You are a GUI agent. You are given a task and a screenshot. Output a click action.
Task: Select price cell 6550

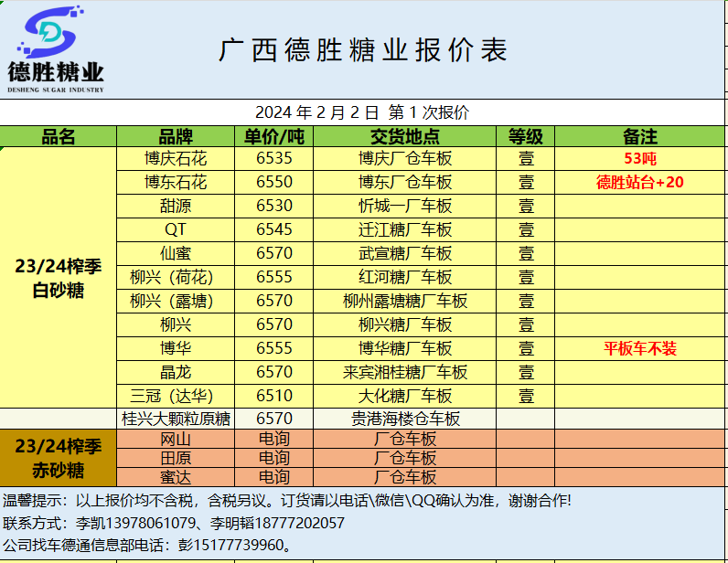pyautogui.click(x=274, y=183)
